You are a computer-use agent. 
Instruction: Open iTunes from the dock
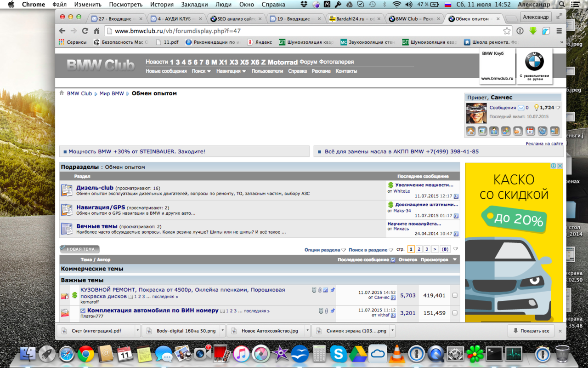coord(241,354)
